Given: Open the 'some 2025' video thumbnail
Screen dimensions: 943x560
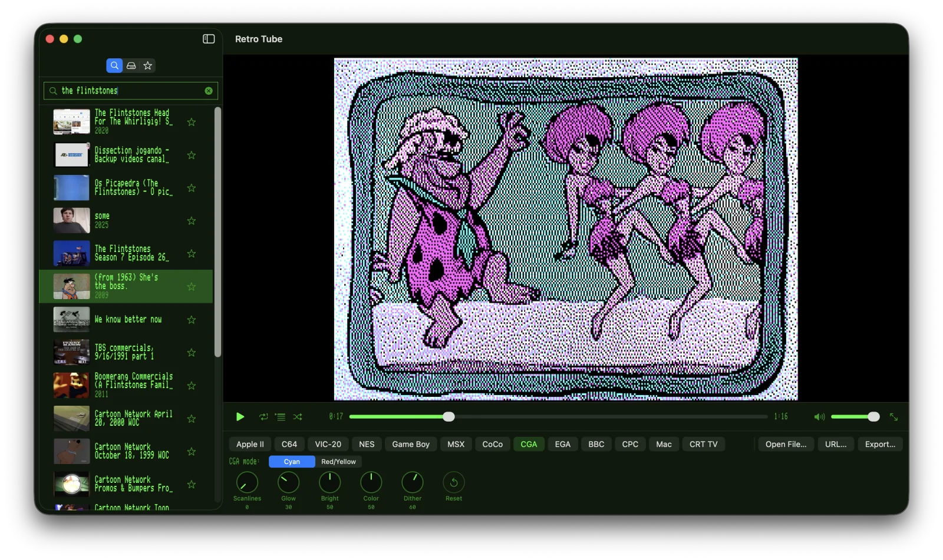Looking at the screenshot, I should (x=72, y=221).
